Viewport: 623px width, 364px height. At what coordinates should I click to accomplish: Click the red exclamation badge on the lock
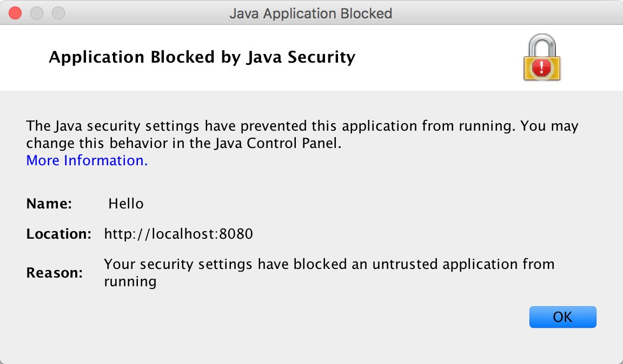pos(541,68)
